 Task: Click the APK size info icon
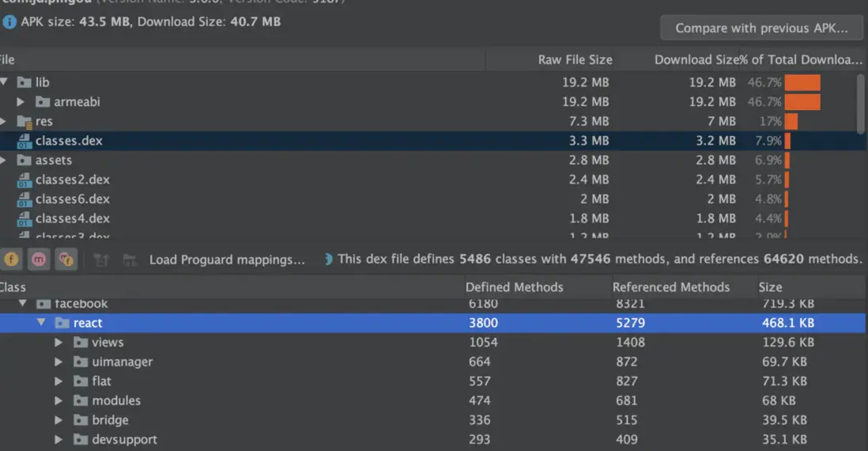(x=9, y=22)
